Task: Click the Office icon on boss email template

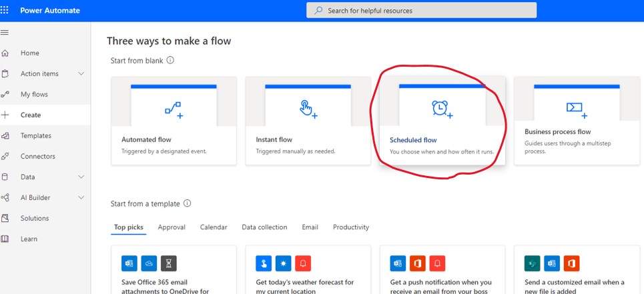Action: [418, 263]
